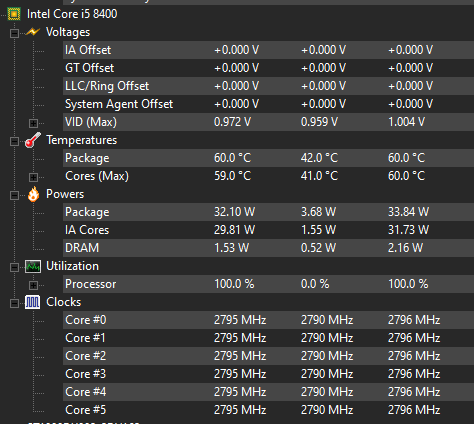Click the Clocks waveform icon
Image resolution: width=474 pixels, height=424 pixels.
[33, 302]
